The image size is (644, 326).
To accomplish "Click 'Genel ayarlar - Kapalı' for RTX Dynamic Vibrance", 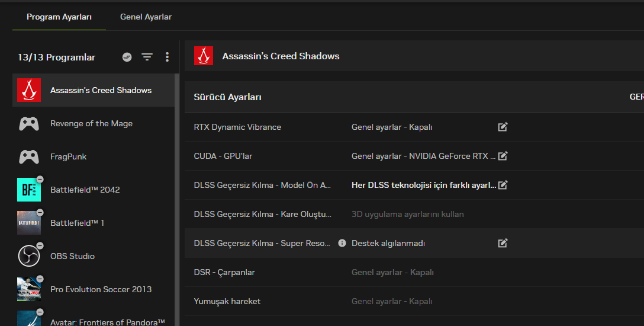I will click(392, 127).
